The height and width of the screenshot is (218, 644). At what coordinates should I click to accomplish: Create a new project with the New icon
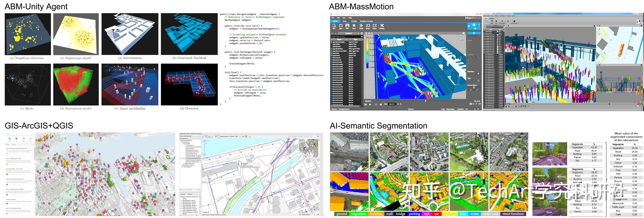coord(334,26)
